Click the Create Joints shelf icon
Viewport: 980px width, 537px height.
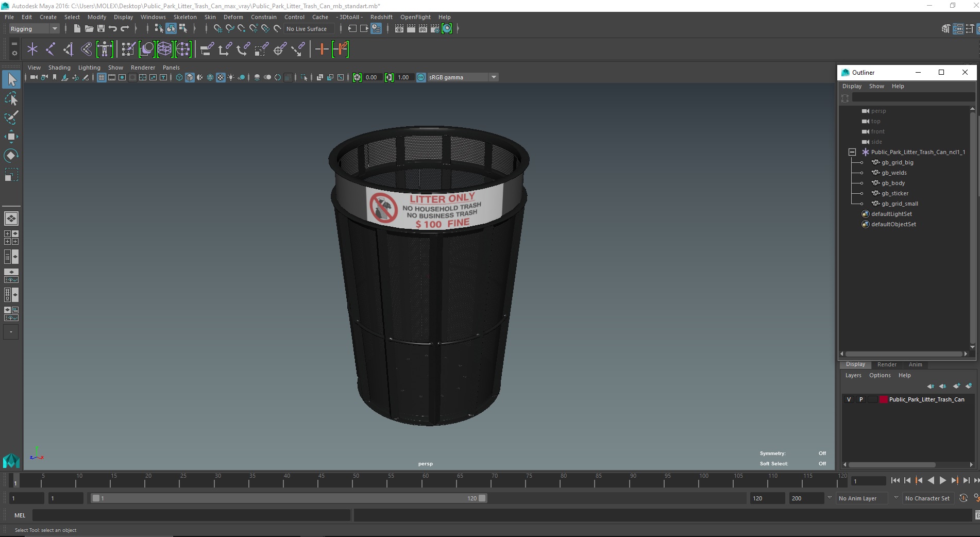pos(50,49)
